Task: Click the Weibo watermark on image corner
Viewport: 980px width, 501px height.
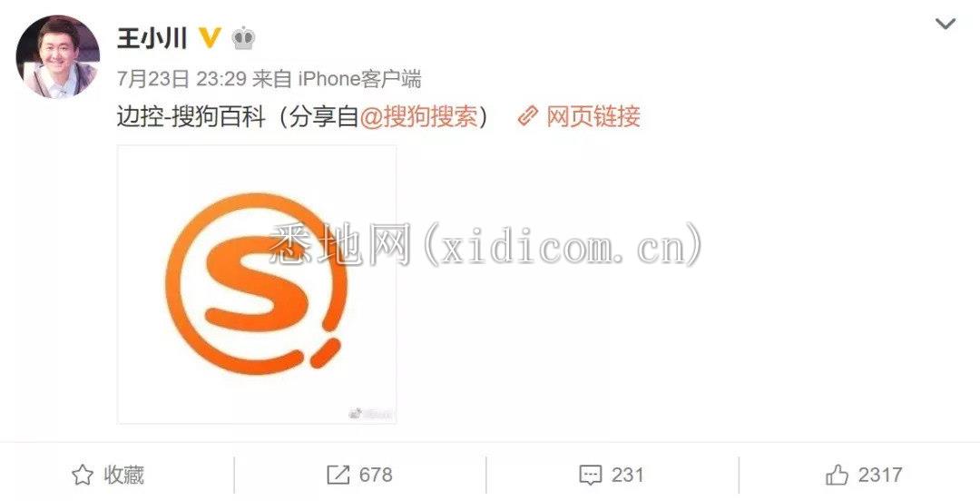Action: (x=371, y=414)
